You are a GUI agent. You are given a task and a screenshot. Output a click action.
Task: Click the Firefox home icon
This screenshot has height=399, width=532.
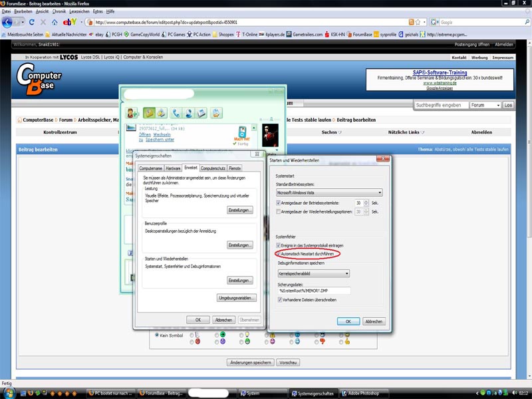click(x=55, y=22)
